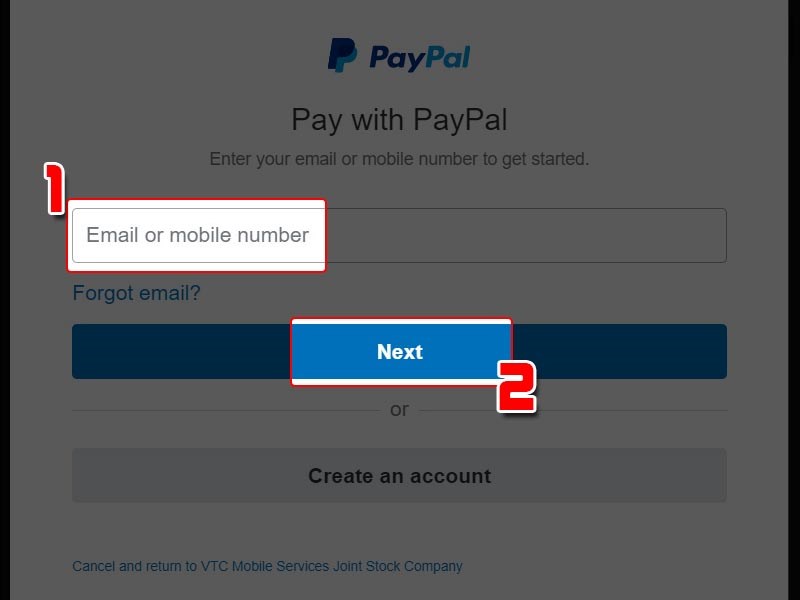Image resolution: width=800 pixels, height=600 pixels.
Task: Click the divider line left of 'or'
Action: tap(226, 410)
